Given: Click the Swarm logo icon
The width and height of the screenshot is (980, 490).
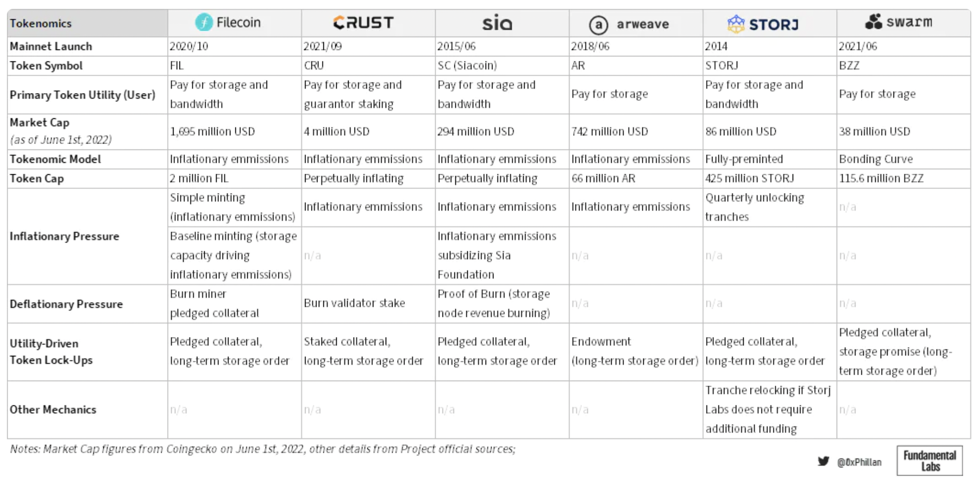Looking at the screenshot, I should [x=874, y=22].
